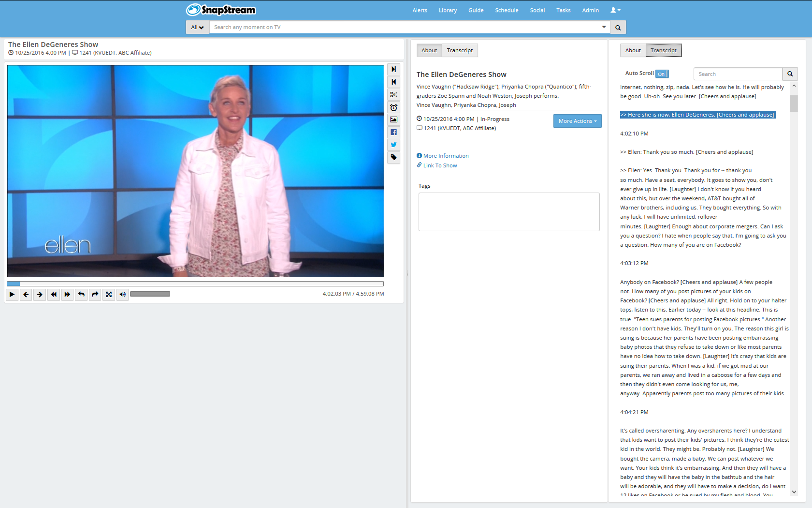Click the curved undo-style jump back button
The image size is (812, 508).
click(81, 294)
